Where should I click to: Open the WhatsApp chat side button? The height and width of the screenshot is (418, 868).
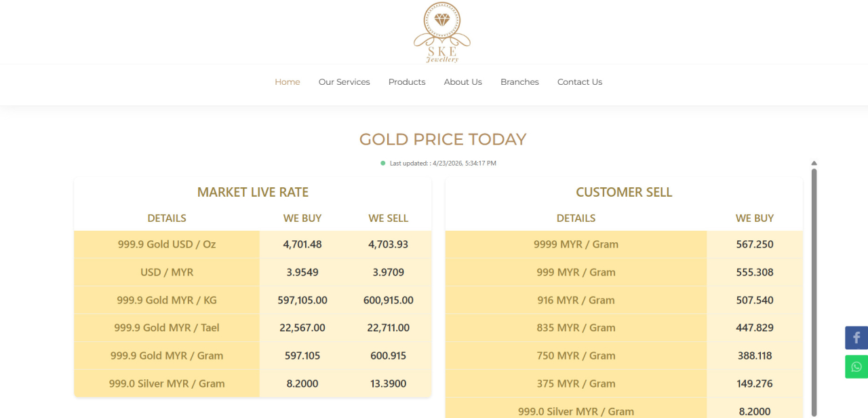[x=856, y=367]
